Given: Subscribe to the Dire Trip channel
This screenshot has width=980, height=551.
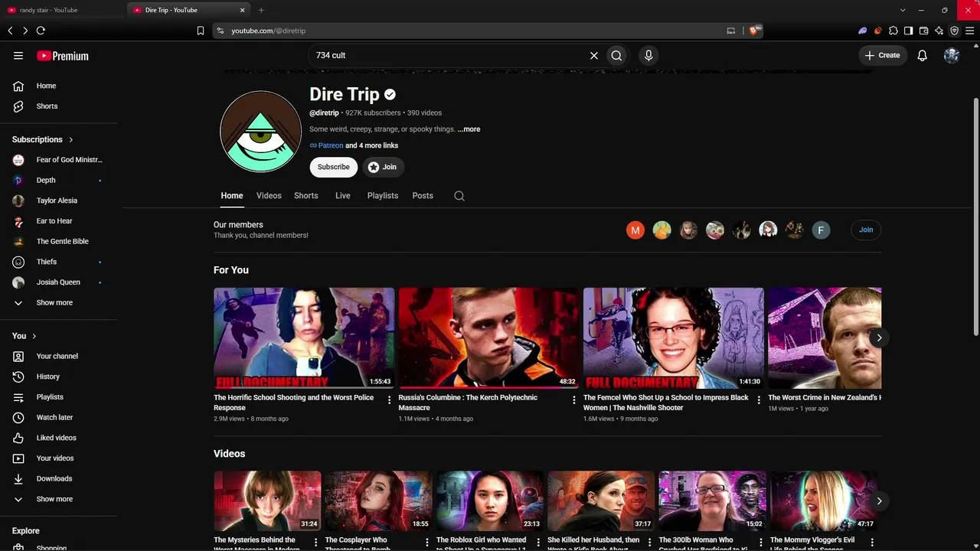Looking at the screenshot, I should (x=334, y=167).
